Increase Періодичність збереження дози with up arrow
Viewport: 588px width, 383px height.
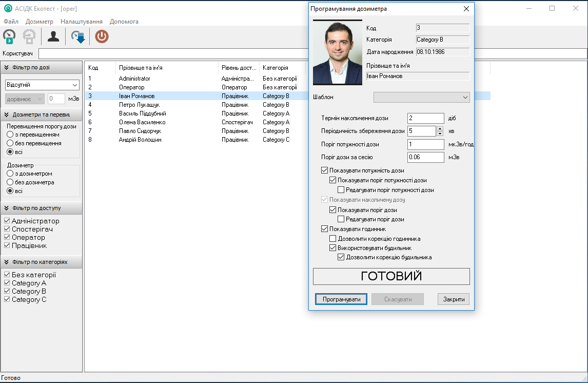point(440,128)
